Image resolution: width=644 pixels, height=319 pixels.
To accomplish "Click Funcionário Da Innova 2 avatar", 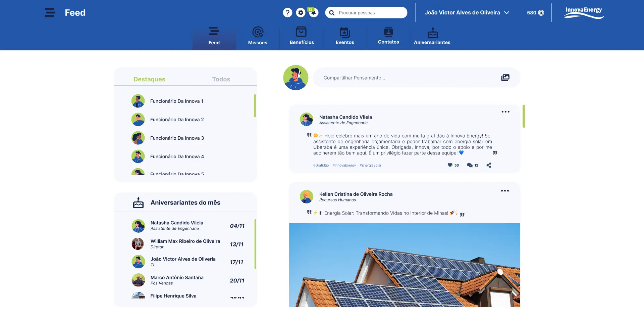I will click(x=138, y=120).
